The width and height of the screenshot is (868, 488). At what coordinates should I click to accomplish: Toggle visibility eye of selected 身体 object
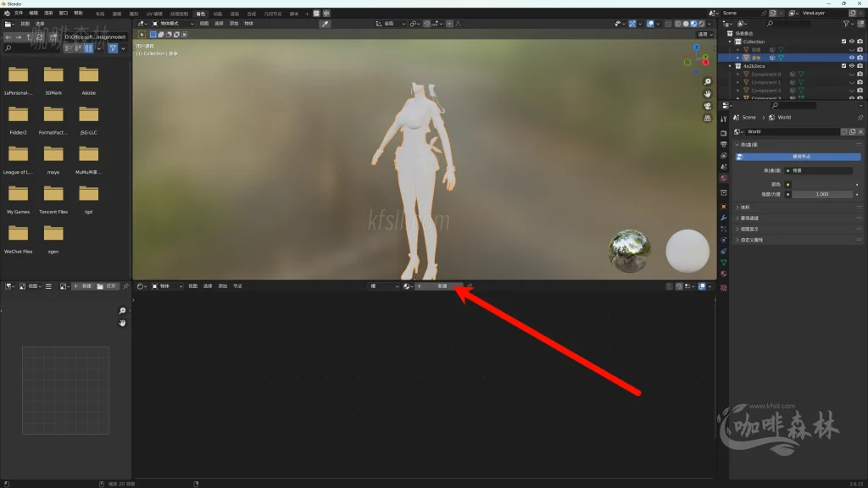(852, 58)
